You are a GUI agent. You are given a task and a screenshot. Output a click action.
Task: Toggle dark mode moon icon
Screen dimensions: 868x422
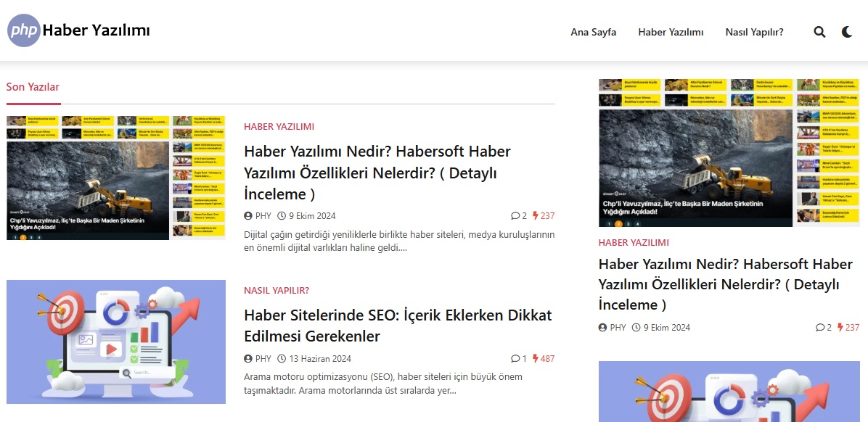(x=846, y=32)
